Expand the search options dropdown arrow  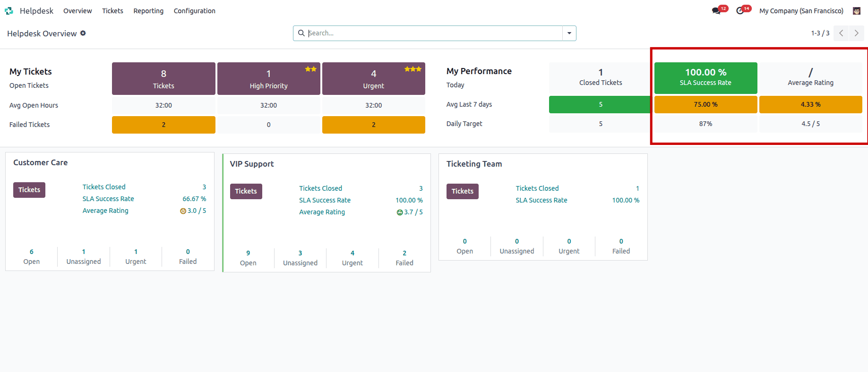coord(569,33)
